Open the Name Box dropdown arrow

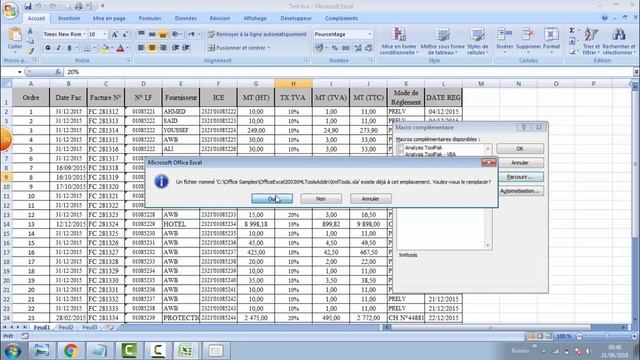[20, 72]
